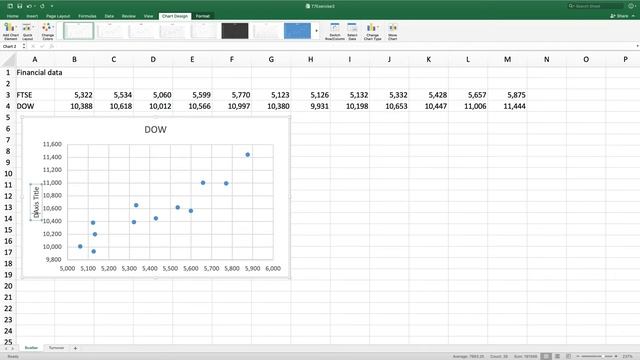Open the Name Box stepper arrows

[24, 46]
